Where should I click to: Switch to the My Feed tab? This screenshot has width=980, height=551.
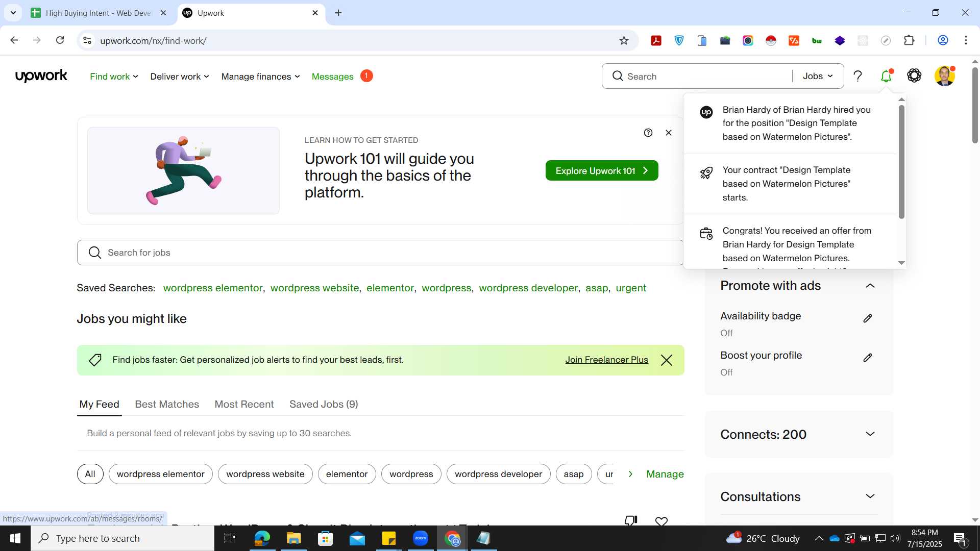(x=99, y=404)
